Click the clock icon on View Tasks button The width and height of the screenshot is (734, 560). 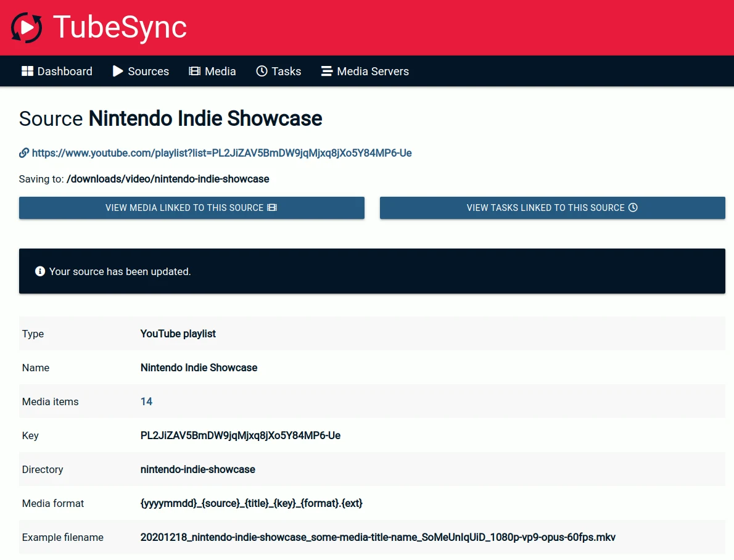pos(633,208)
